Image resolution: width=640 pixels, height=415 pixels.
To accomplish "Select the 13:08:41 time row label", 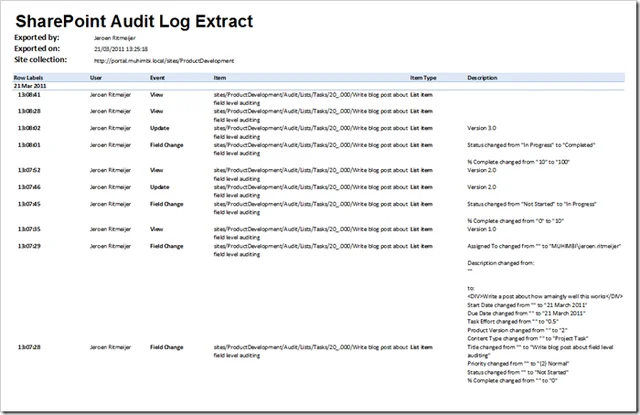I will tap(29, 95).
